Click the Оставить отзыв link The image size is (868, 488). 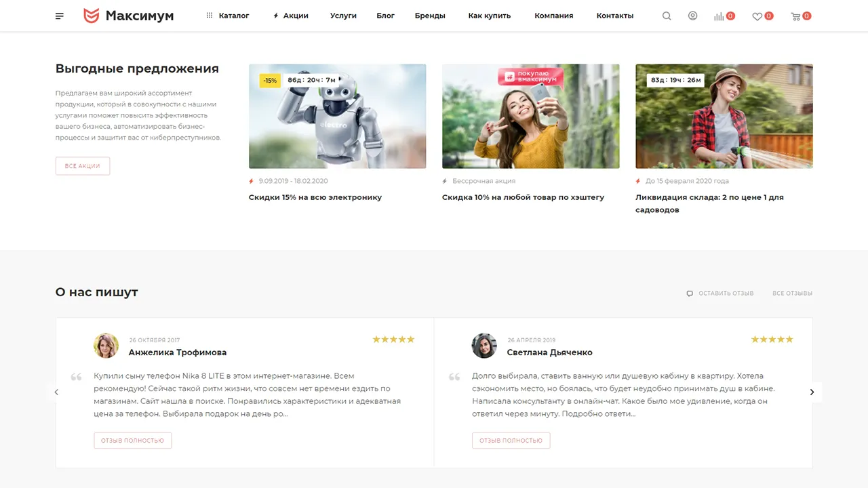726,293
